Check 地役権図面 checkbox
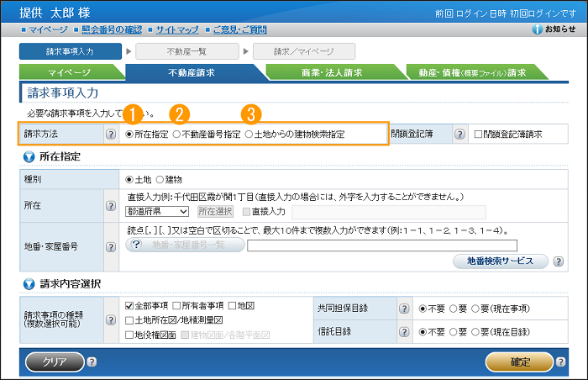Image resolution: width=588 pixels, height=380 pixels. click(x=129, y=335)
